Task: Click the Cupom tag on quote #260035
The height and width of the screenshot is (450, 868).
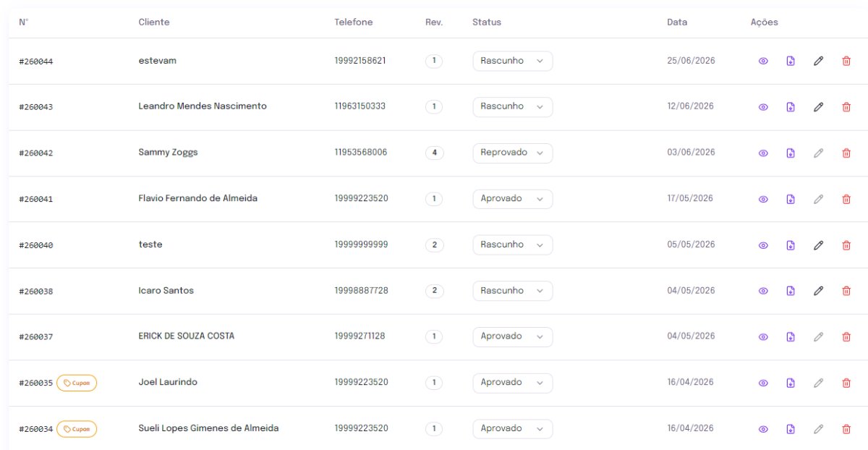Action: (x=77, y=383)
